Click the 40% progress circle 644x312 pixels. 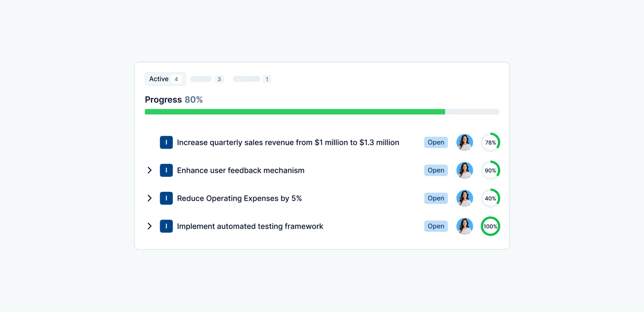491,198
